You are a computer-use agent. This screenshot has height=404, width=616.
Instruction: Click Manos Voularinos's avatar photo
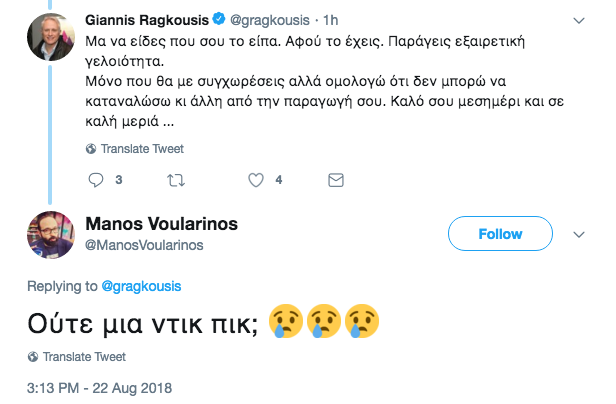pos(51,235)
